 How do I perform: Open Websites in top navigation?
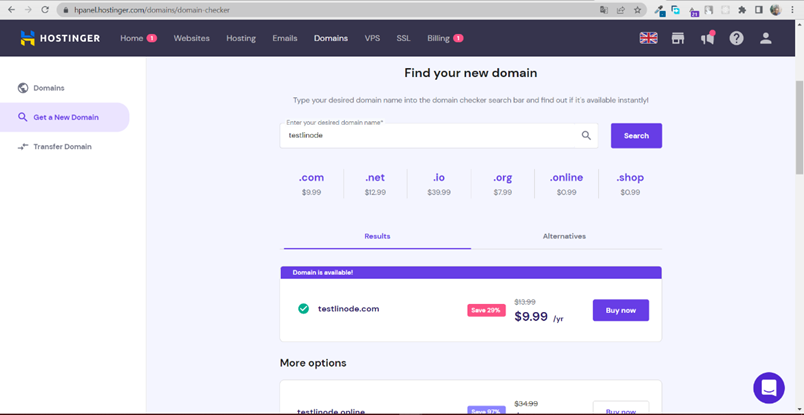point(191,38)
